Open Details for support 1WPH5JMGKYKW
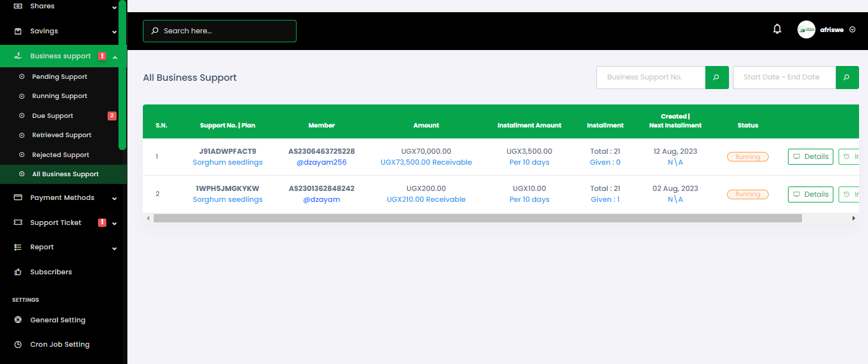 pyautogui.click(x=810, y=194)
